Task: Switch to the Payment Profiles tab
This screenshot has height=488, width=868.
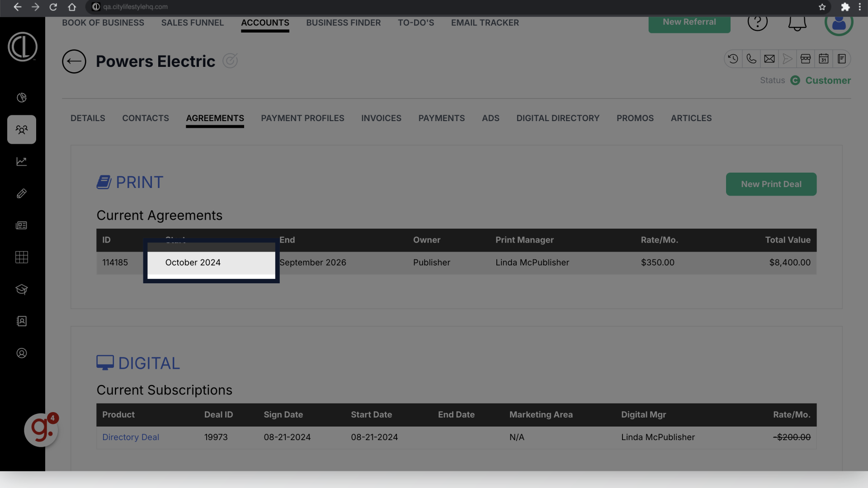Action: pos(302,118)
